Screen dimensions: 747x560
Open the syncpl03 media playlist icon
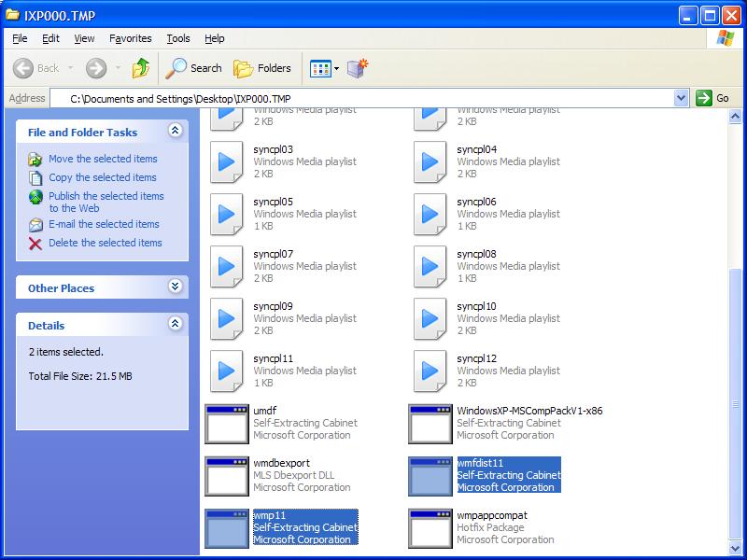tap(226, 161)
